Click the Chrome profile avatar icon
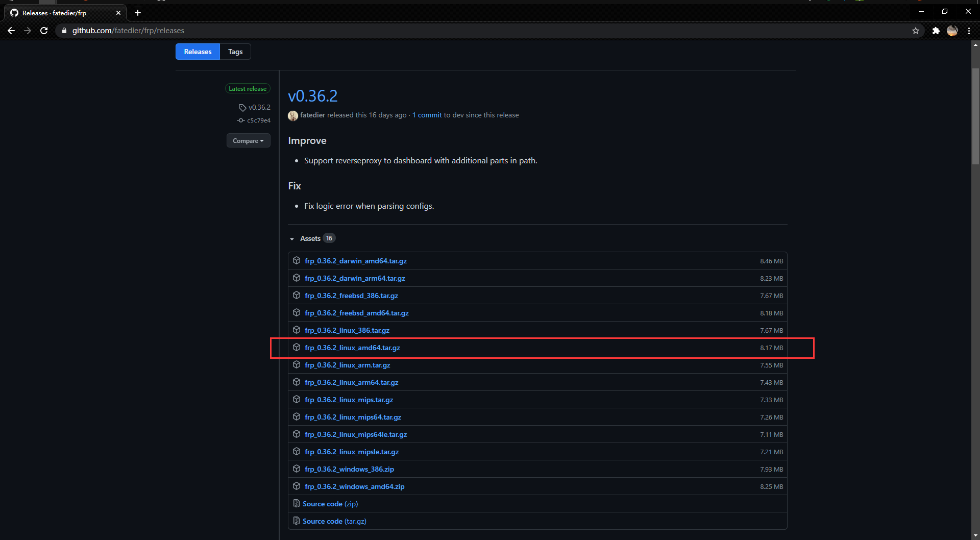The width and height of the screenshot is (980, 540). (x=952, y=31)
